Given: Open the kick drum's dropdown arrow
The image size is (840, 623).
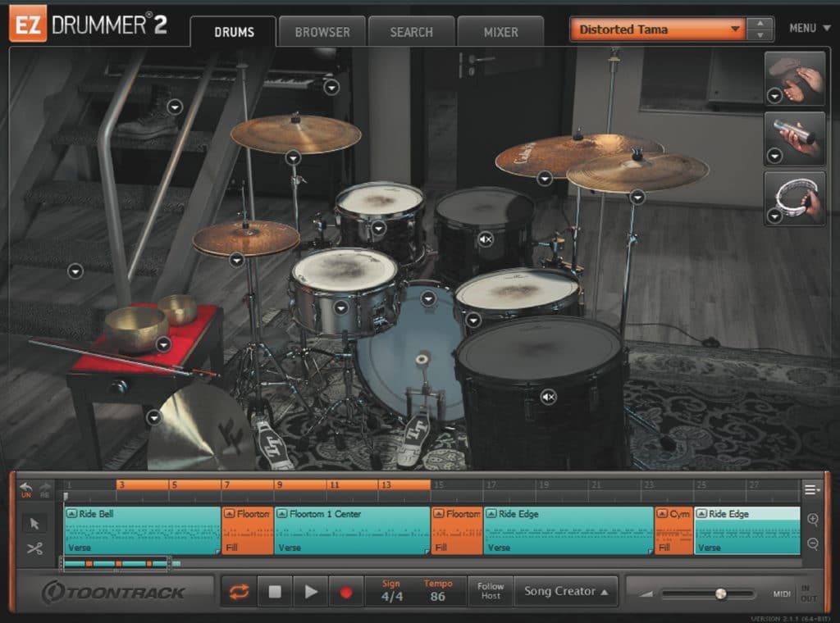Looking at the screenshot, I should (428, 298).
